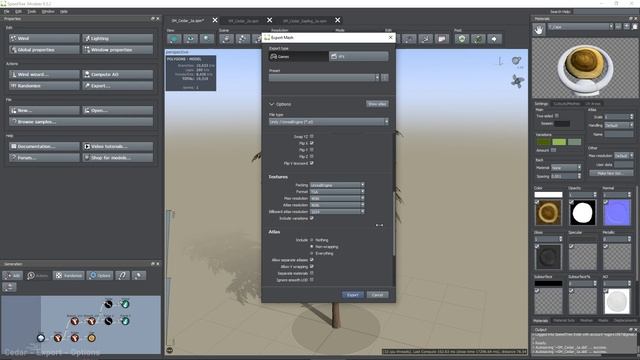Click the Randomize action button
The width and height of the screenshot is (640, 360).
pos(44,86)
